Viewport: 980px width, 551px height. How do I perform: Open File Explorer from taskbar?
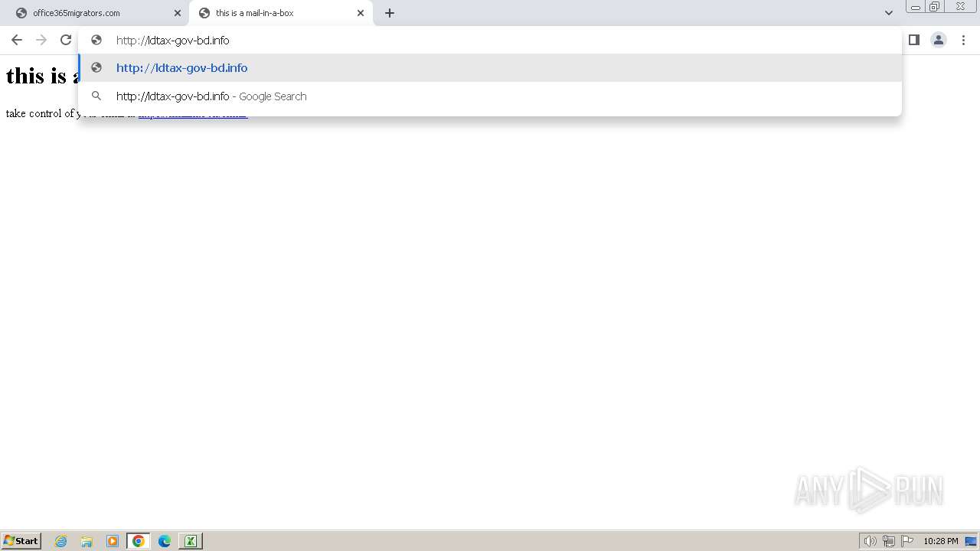[x=87, y=541]
